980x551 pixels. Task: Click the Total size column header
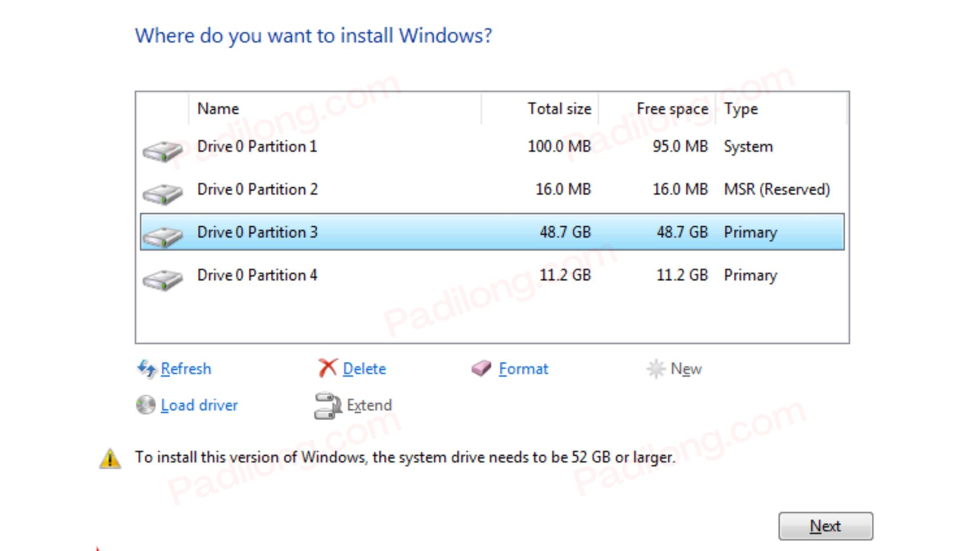559,109
